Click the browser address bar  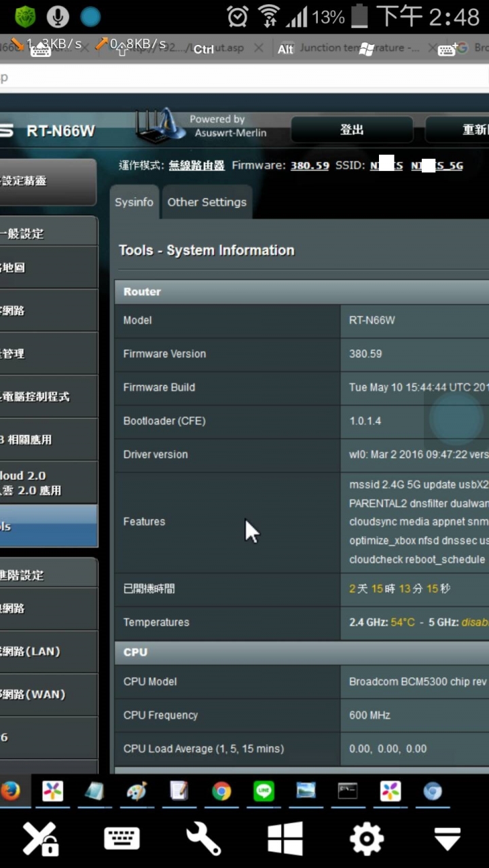coord(244,77)
